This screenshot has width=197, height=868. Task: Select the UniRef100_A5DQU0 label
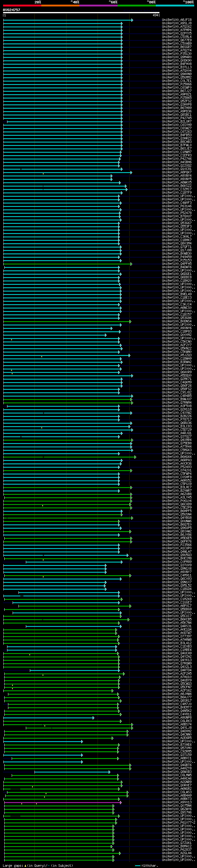click(177, 375)
